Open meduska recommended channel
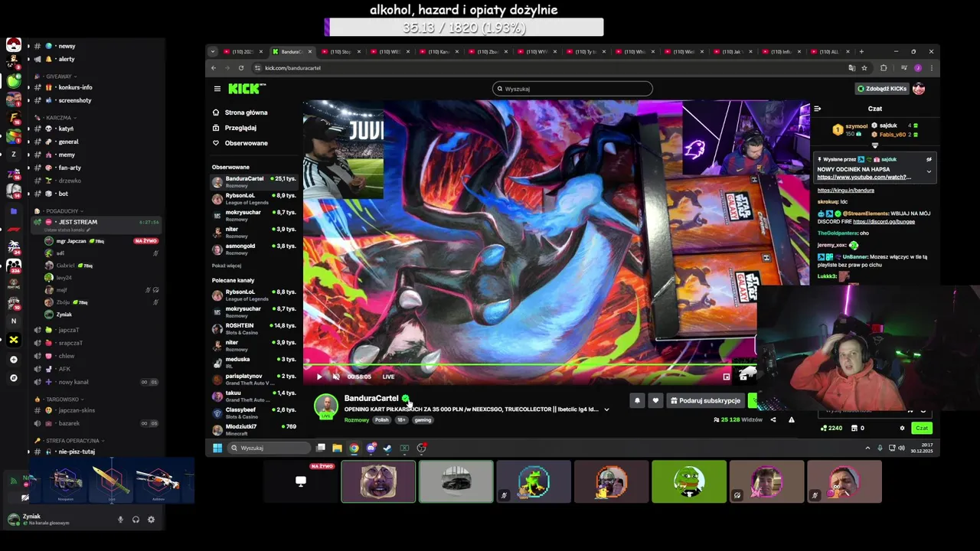This screenshot has height=551, width=980. (254, 362)
